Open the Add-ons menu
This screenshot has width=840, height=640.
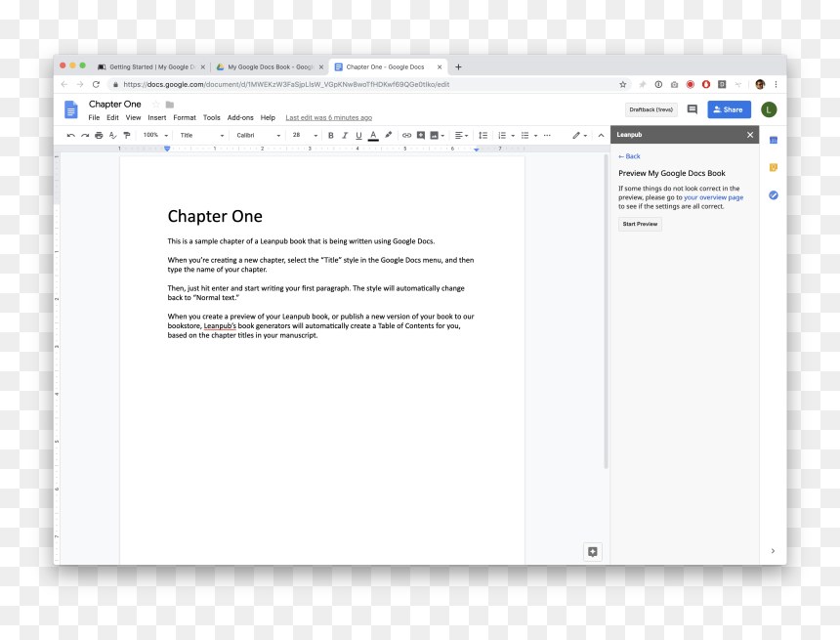coord(240,118)
